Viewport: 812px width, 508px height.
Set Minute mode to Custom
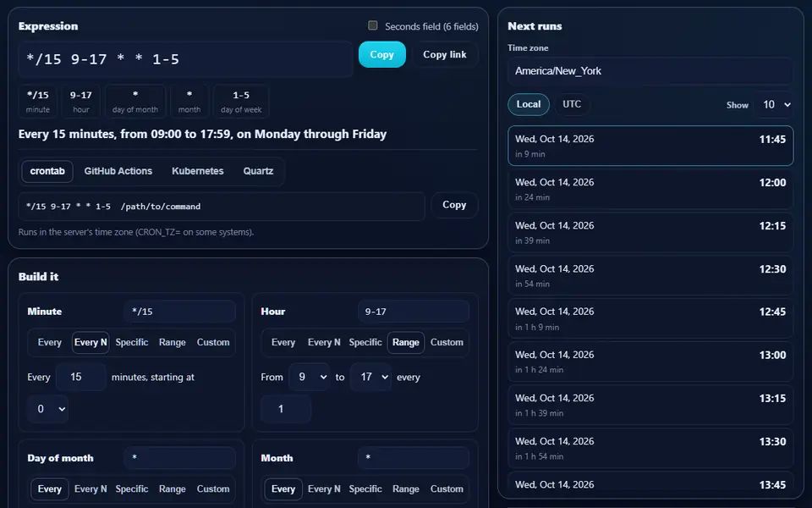[213, 342]
